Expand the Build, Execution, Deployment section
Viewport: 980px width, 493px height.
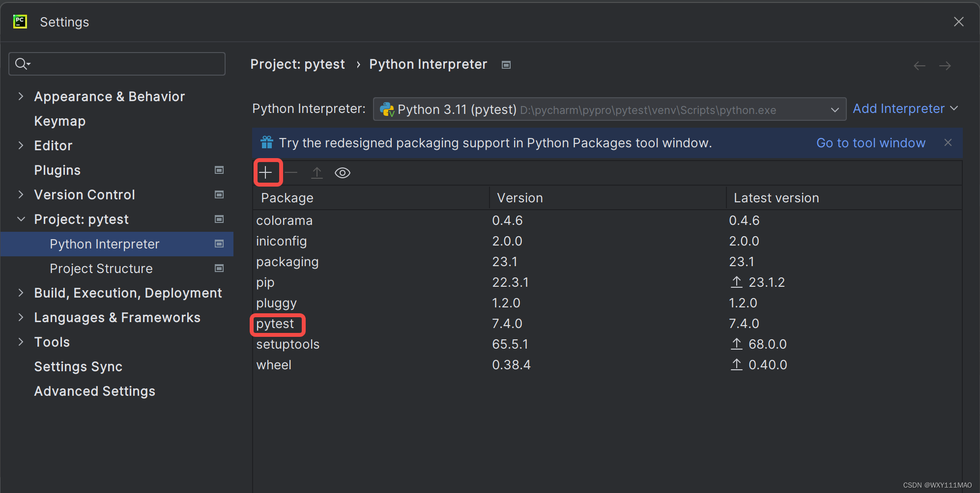tap(21, 293)
